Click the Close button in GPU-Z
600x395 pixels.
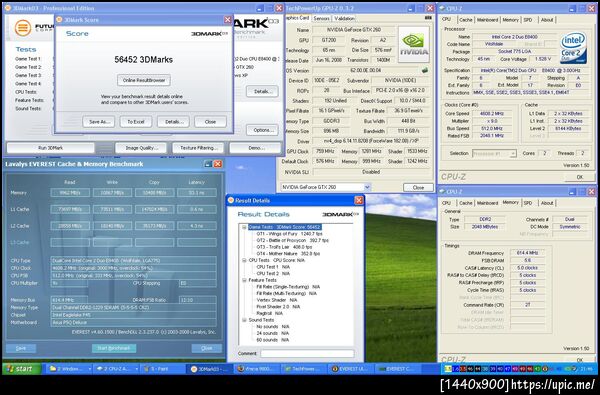click(x=418, y=188)
